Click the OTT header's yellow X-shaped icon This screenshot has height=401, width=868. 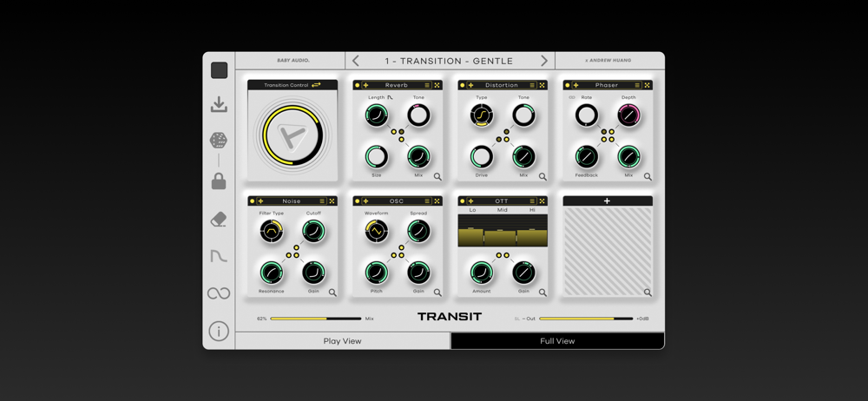pos(542,201)
